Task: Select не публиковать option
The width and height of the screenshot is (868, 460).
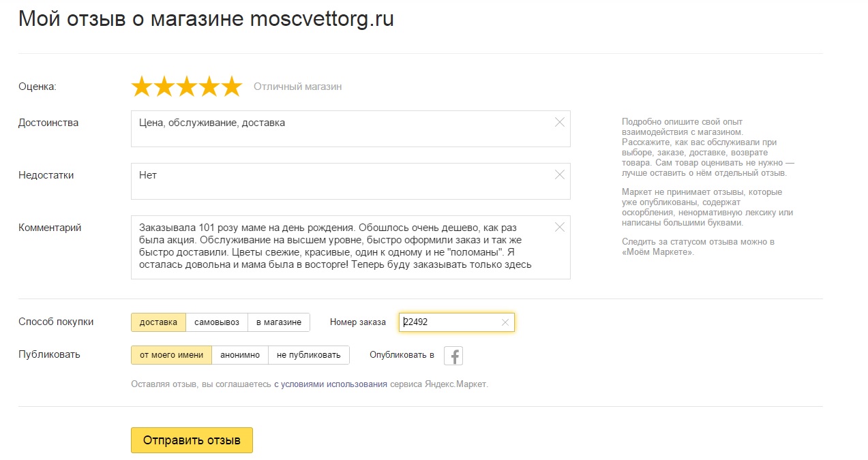Action: (x=309, y=355)
